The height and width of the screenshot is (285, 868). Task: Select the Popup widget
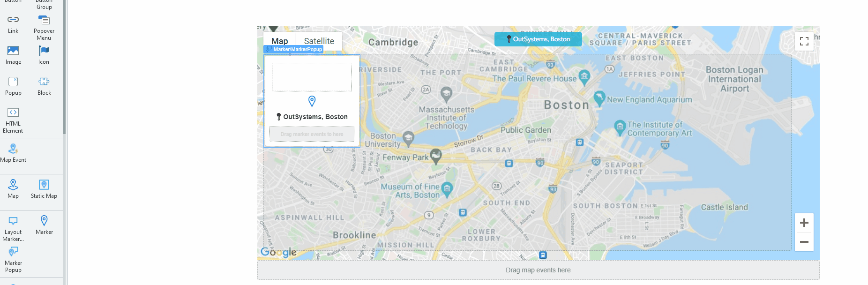[13, 86]
